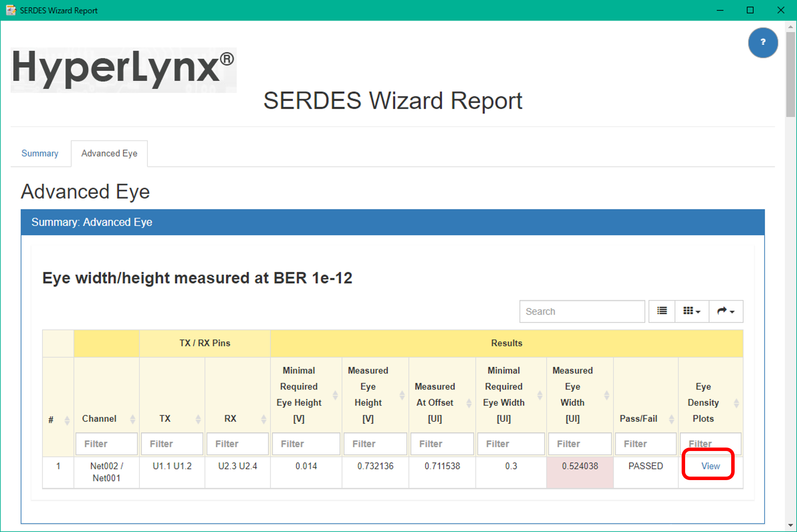Open the export share-arrow dropdown
The width and height of the screenshot is (797, 532).
726,311
